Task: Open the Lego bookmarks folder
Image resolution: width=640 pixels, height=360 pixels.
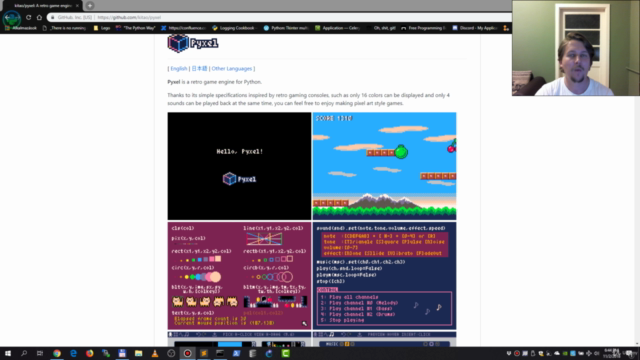Action: pyautogui.click(x=102, y=28)
